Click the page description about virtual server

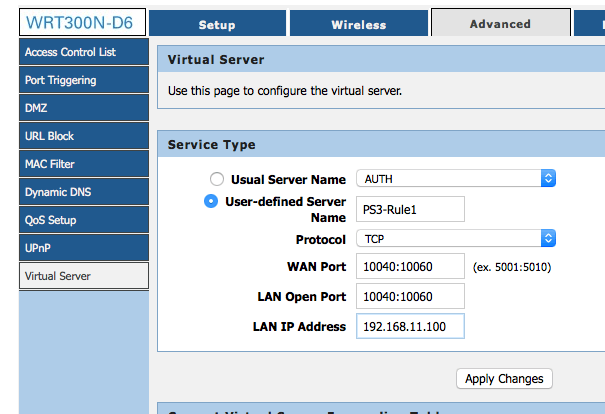[285, 91]
